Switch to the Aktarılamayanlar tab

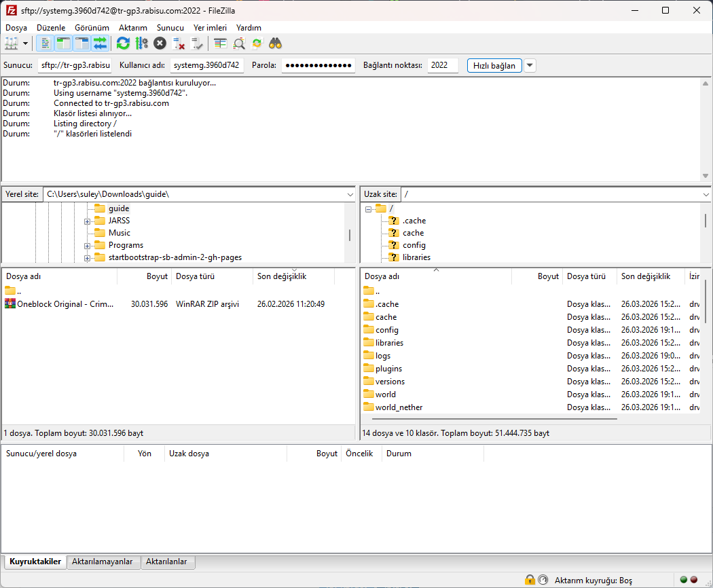[104, 562]
